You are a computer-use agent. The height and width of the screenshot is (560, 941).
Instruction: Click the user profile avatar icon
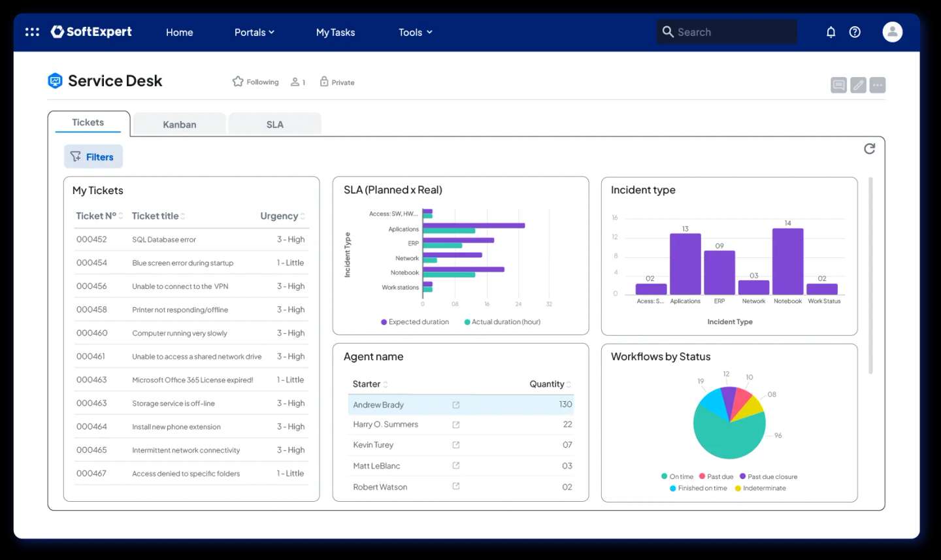coord(892,31)
